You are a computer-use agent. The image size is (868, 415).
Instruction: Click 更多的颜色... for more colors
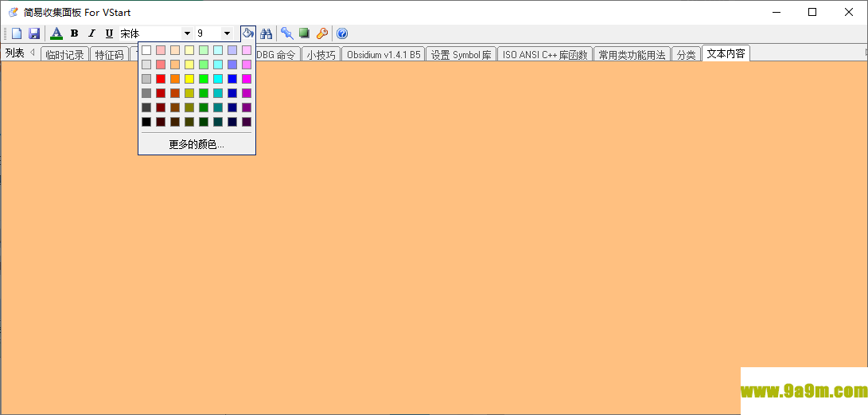[197, 145]
